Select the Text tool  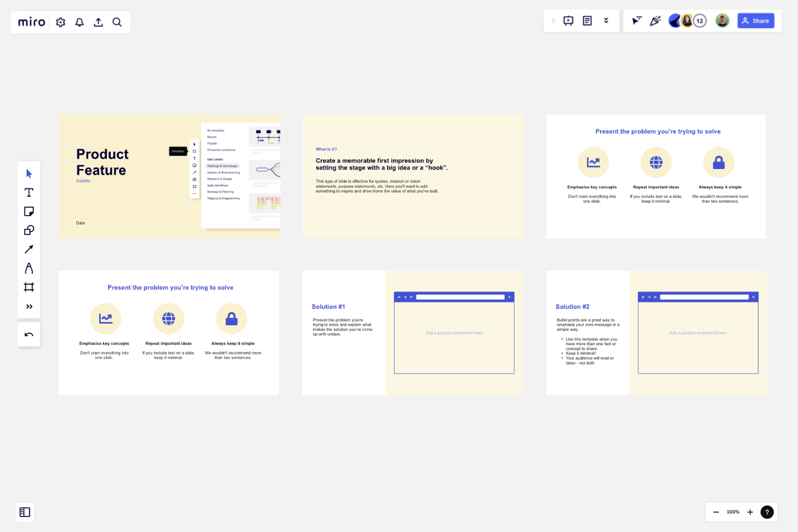[29, 192]
